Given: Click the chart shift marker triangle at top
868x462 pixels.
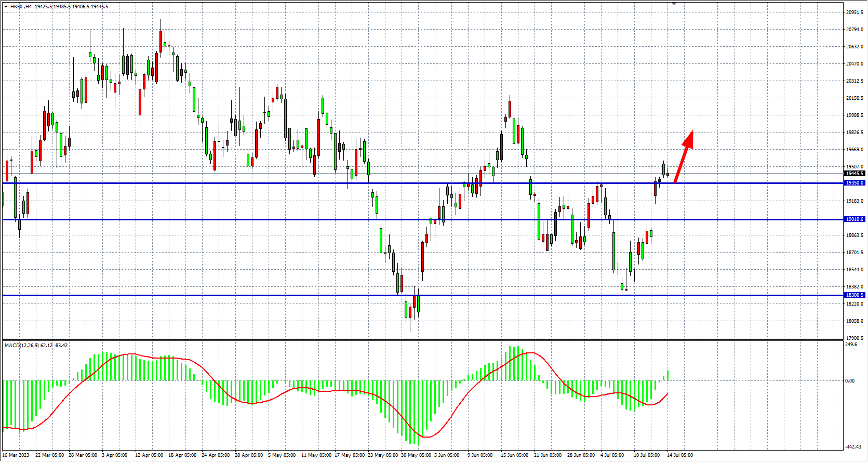Looking at the screenshot, I should pos(674,4).
